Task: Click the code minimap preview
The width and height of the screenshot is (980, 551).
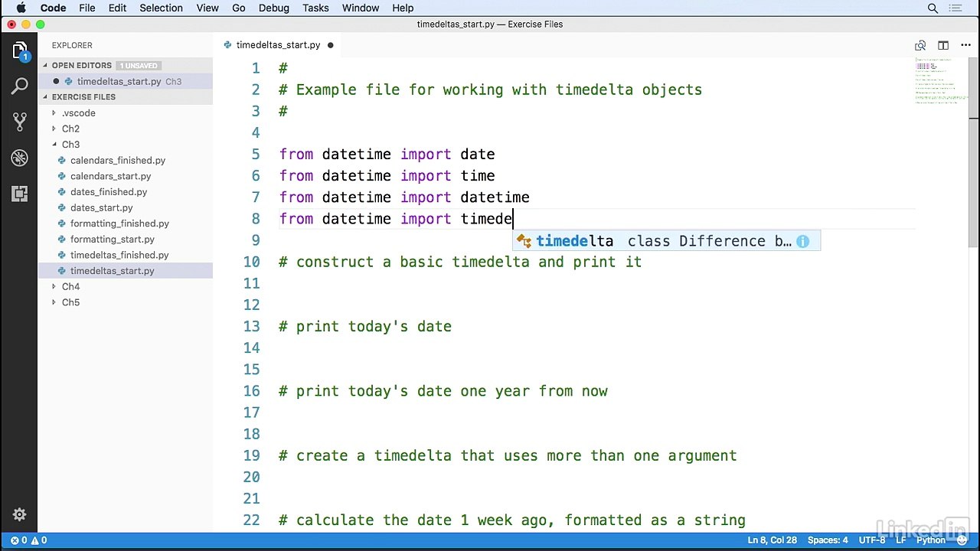Action: click(x=941, y=80)
